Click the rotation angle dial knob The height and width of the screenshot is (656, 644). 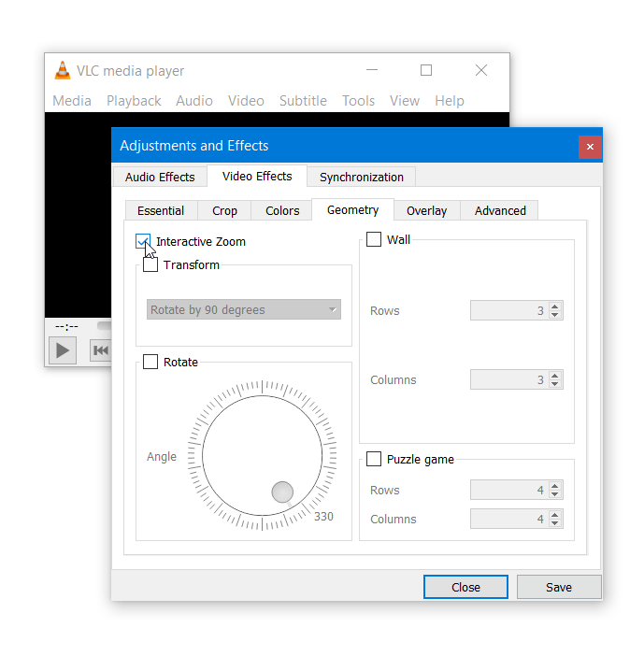pos(282,492)
